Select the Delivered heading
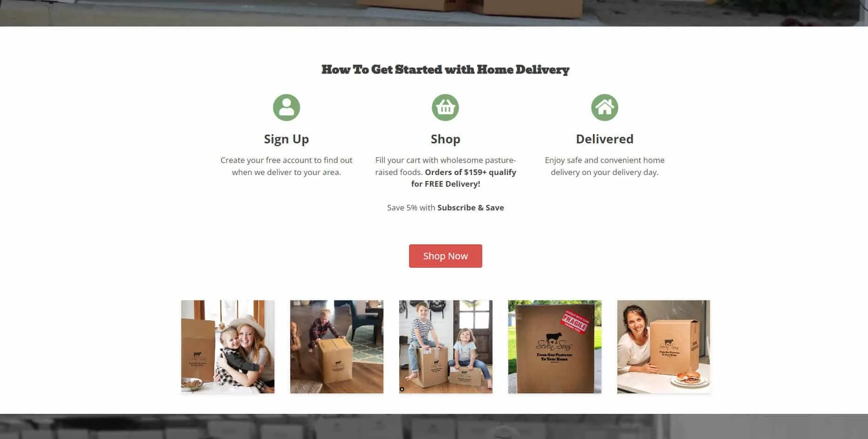Screen dimensions: 868x439 click(x=605, y=139)
